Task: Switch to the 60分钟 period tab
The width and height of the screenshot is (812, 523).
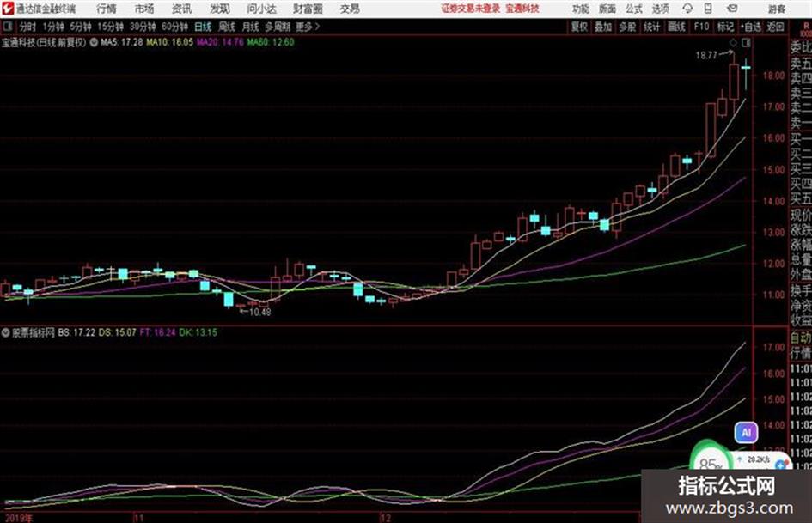Action: point(174,27)
